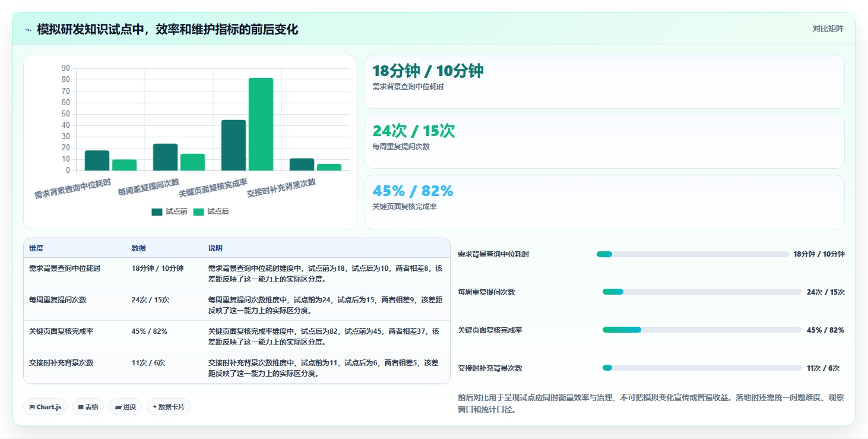Screen dimensions: 868x439
Task: Click table data cell 11次 / 6次
Action: tap(148, 363)
